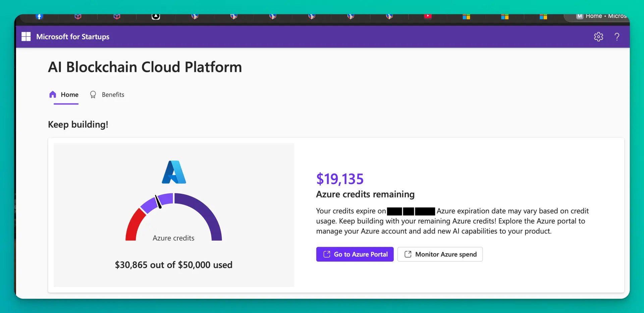Open Monitor Azure spend

click(440, 254)
